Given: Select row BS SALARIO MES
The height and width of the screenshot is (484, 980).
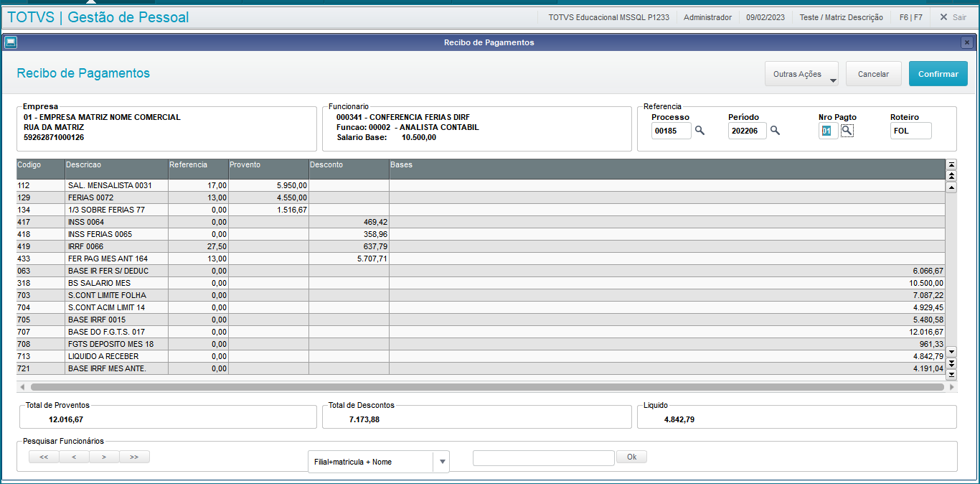Looking at the screenshot, I should coord(481,283).
